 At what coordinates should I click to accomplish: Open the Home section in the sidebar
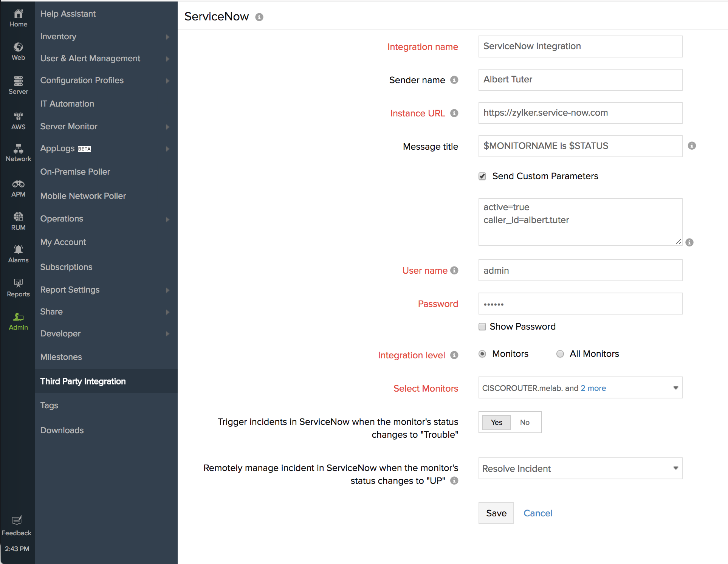[18, 17]
